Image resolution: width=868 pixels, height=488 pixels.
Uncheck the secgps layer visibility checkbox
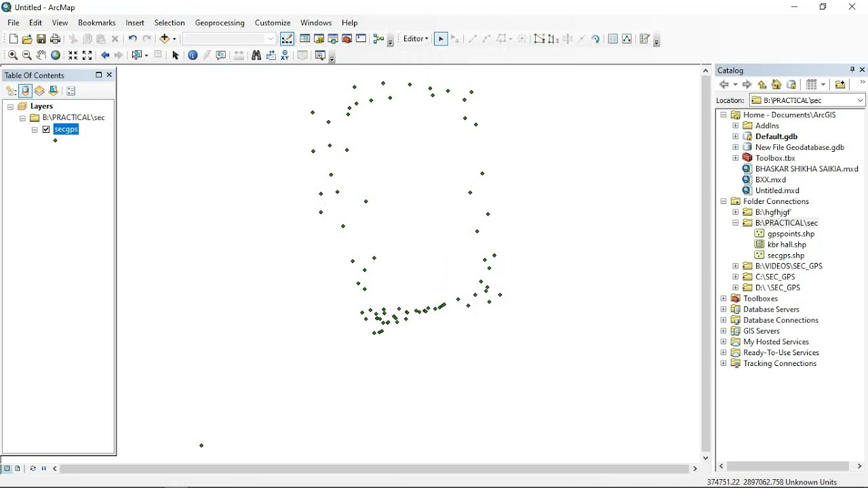[46, 129]
